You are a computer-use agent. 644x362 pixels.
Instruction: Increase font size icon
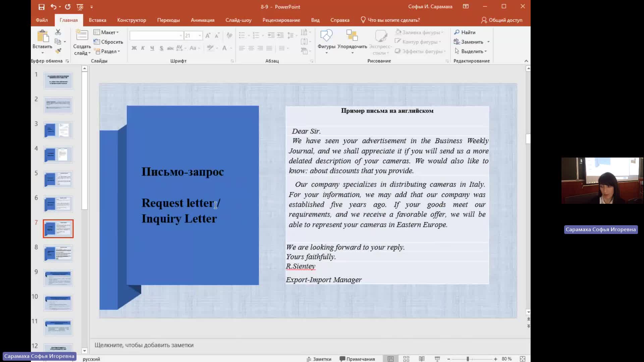pos(208,36)
